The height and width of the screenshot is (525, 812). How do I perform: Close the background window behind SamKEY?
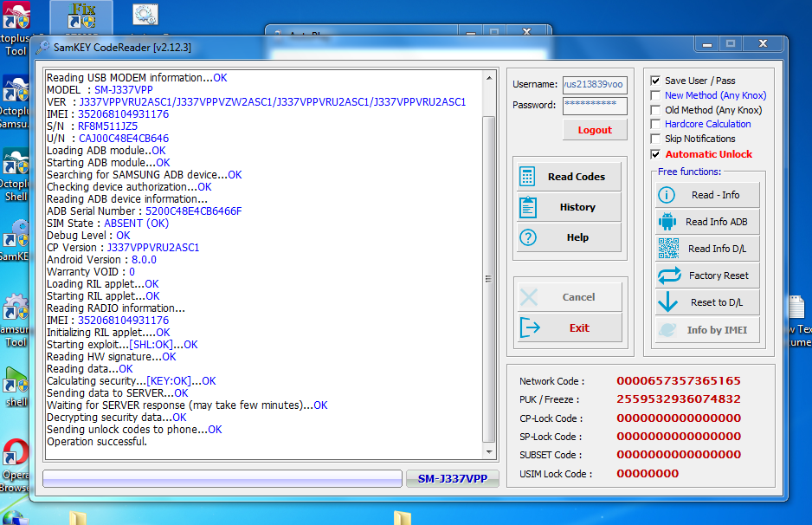pos(527,31)
